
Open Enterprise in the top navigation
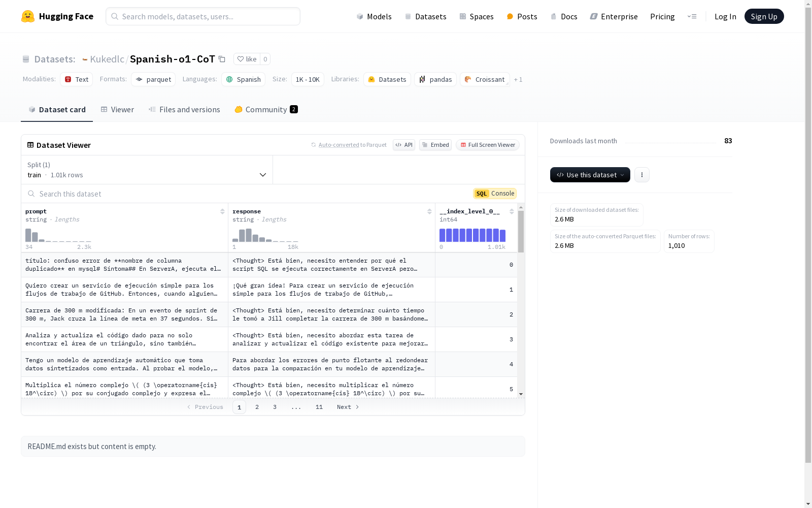614,16
